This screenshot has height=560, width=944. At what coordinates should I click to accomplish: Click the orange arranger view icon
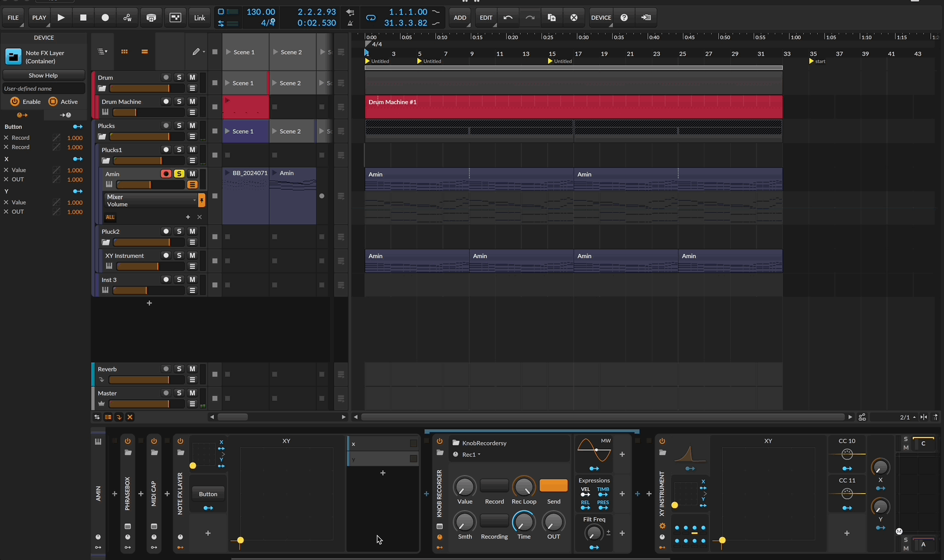pyautogui.click(x=145, y=52)
